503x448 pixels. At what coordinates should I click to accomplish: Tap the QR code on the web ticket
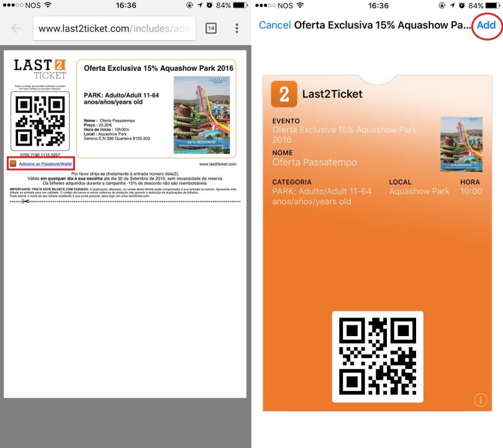pos(40,121)
